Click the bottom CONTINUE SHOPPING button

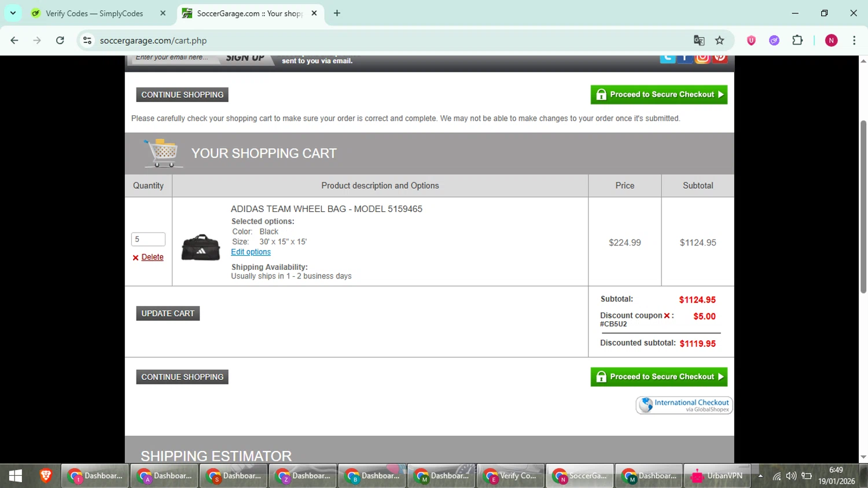click(x=182, y=377)
